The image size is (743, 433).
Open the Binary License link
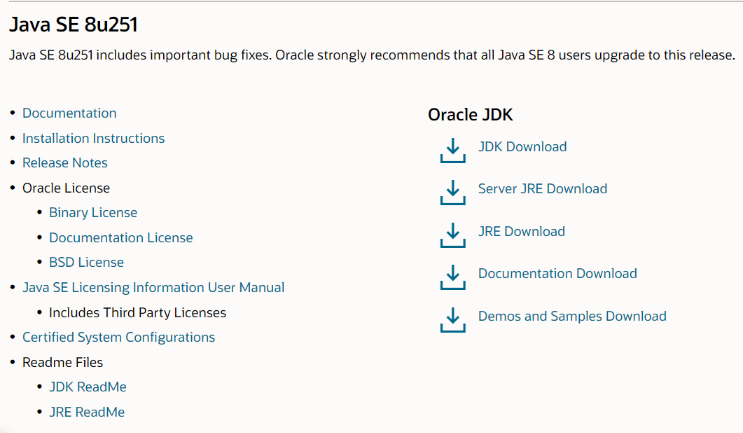click(93, 213)
